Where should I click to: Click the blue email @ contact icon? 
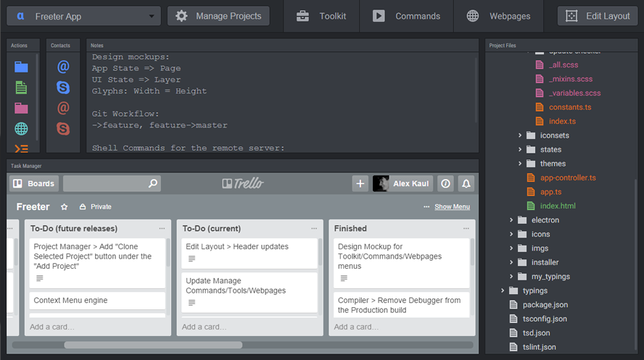[63, 67]
